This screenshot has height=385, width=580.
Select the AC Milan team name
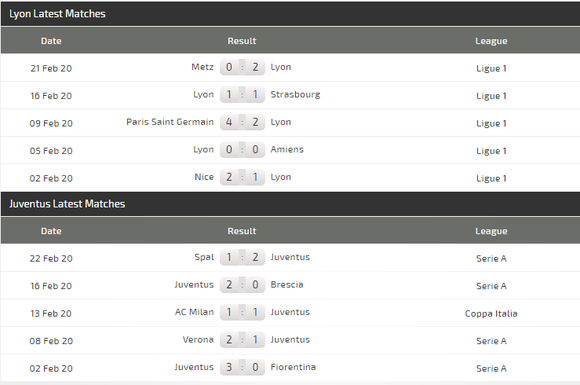pos(194,312)
